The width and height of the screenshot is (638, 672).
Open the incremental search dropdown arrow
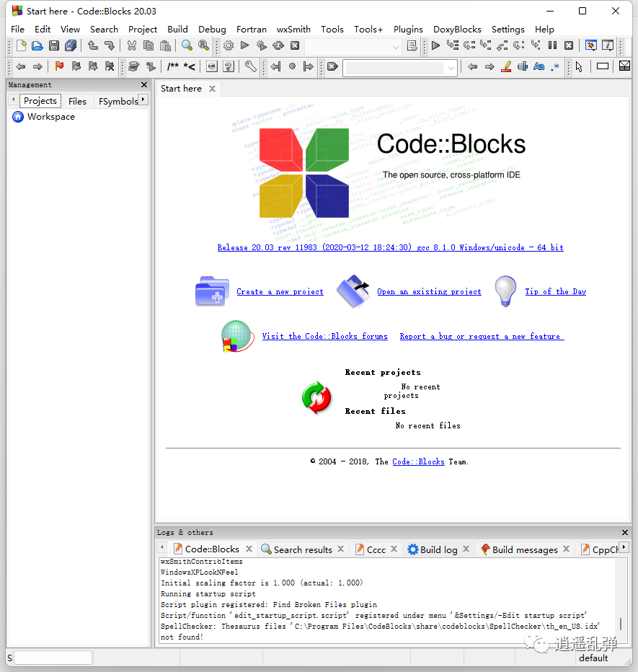(452, 67)
